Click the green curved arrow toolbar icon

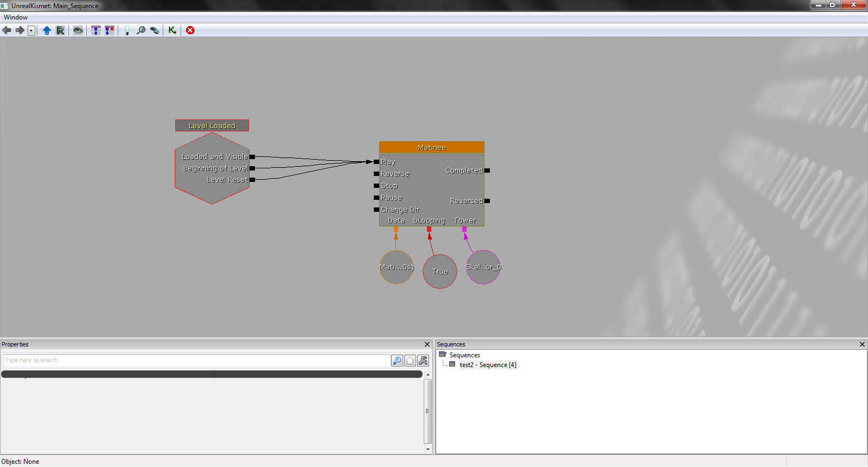coord(155,30)
